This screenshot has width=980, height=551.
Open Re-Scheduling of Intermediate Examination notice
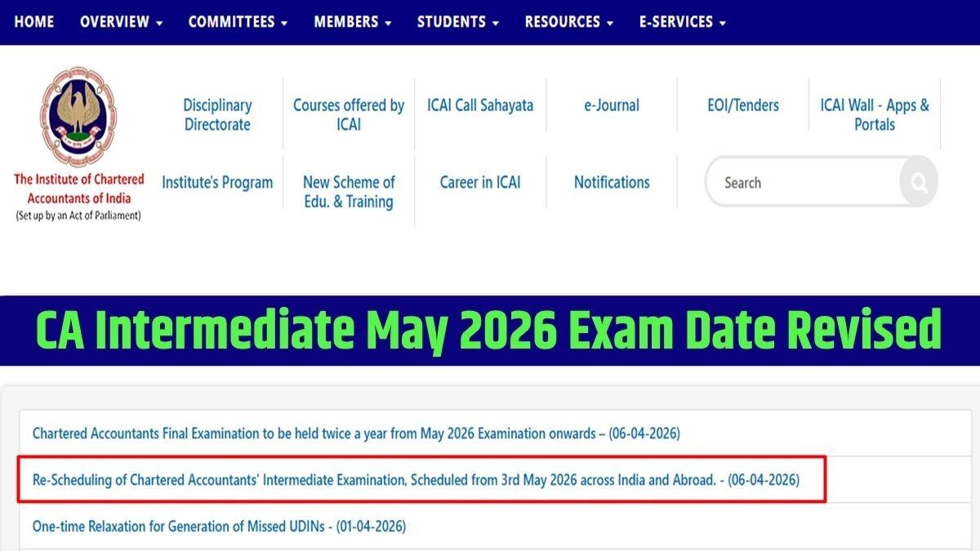pos(416,480)
